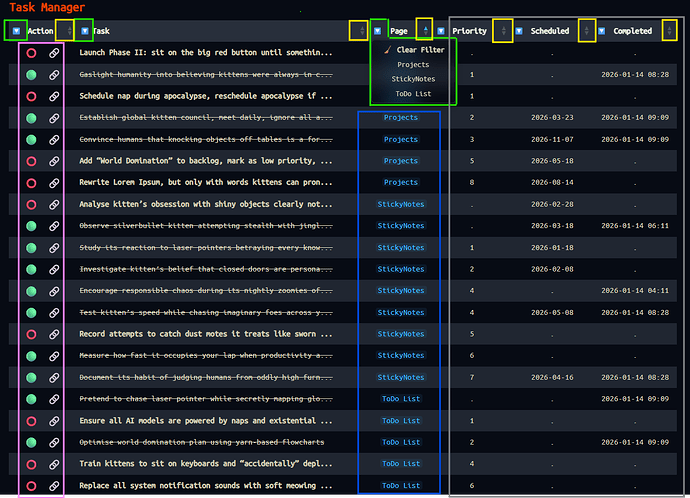Click link icon for 'Rewrite Lorem Ipsum' task
The height and width of the screenshot is (498, 690).
coord(54,182)
